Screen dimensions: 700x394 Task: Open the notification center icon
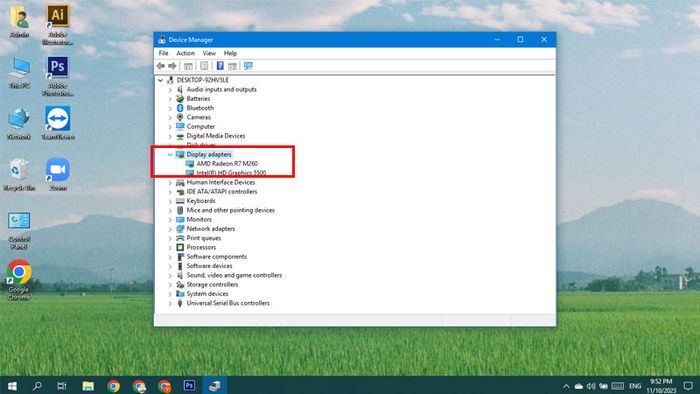coord(688,386)
